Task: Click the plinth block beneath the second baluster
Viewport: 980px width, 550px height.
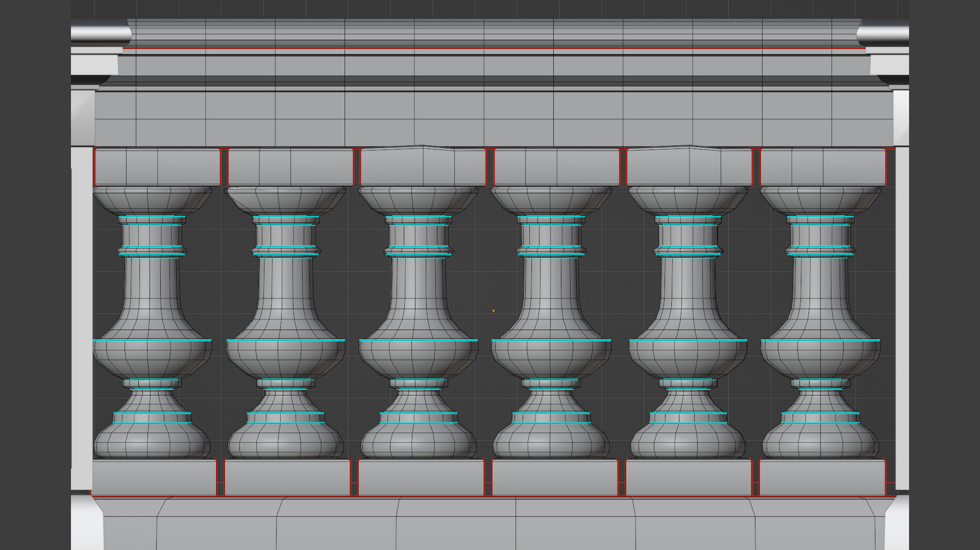Action: tap(287, 477)
